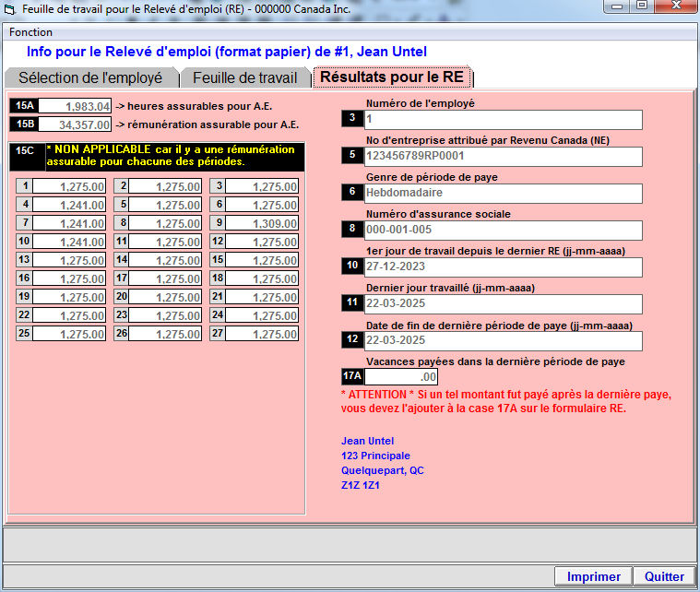Click the Genre de période de paye field
Screen dimensions: 700x592
point(504,193)
